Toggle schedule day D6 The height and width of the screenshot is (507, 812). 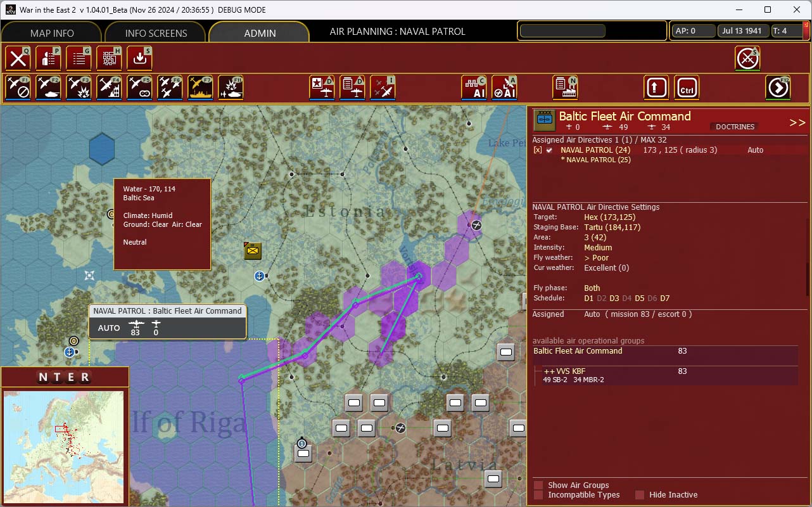(652, 298)
